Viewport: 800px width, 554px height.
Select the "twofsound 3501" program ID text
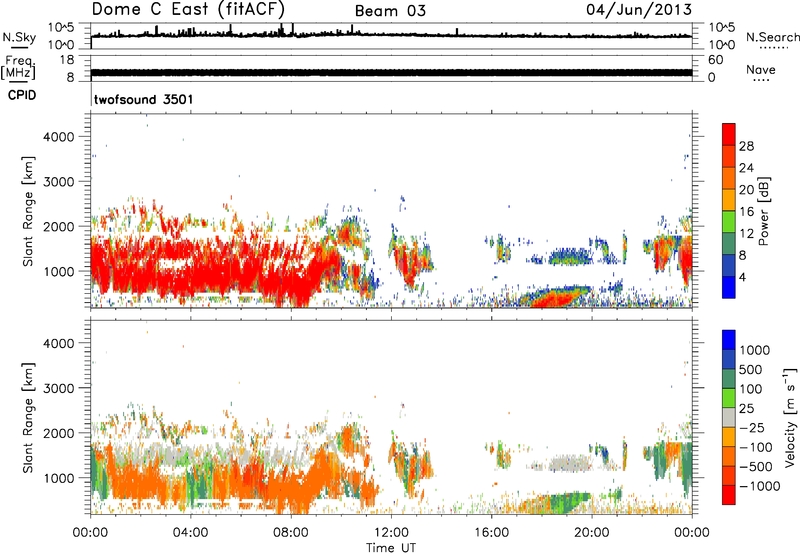click(x=144, y=99)
